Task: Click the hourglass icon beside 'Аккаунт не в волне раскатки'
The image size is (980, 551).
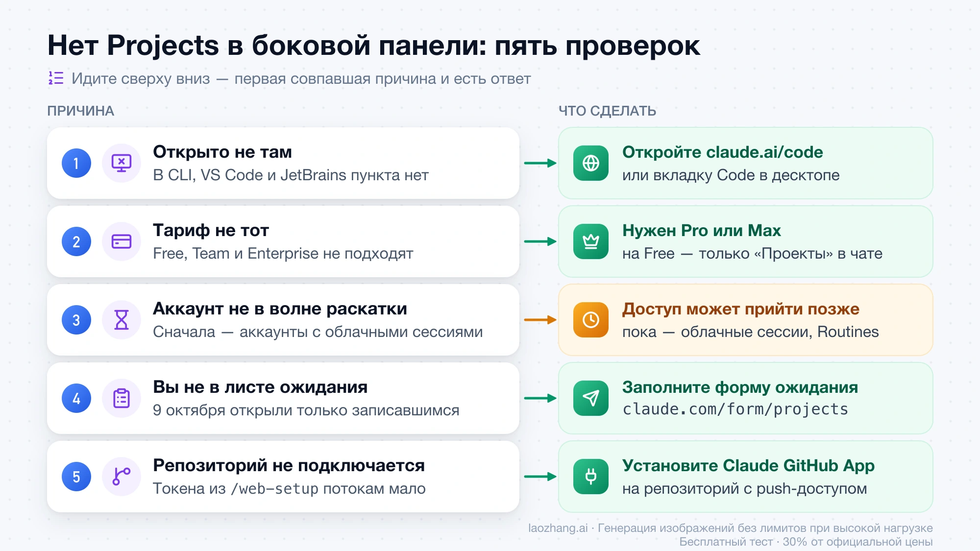Action: [x=122, y=320]
